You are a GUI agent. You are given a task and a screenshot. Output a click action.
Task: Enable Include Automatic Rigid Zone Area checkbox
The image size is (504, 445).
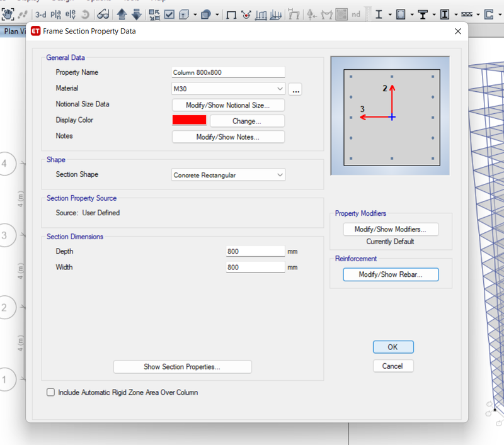tap(50, 392)
